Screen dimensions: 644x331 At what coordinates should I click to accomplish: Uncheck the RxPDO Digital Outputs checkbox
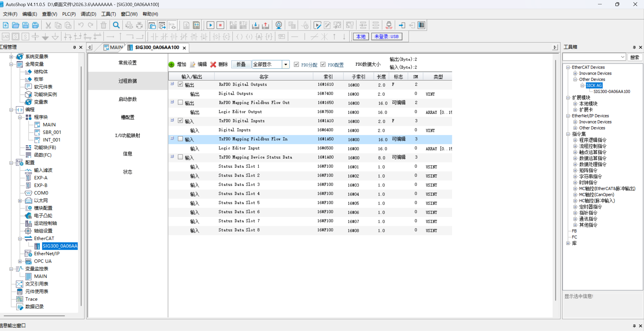[x=180, y=84]
